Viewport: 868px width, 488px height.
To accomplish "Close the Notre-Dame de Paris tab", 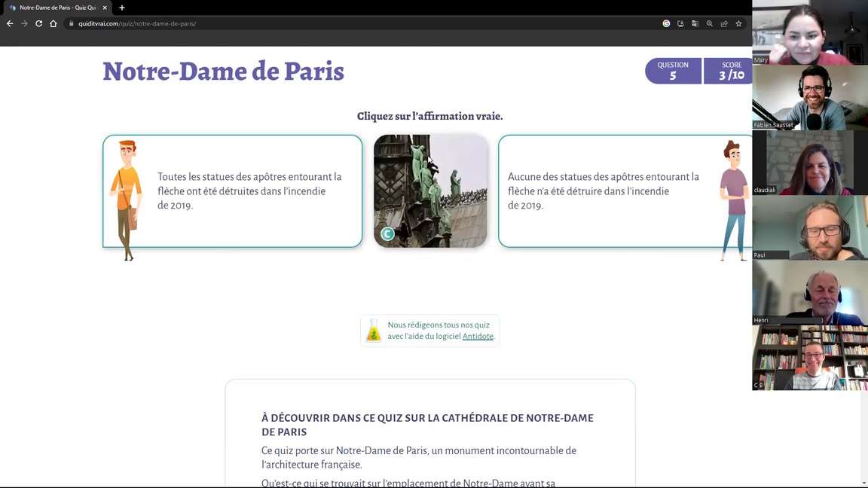I will [105, 8].
